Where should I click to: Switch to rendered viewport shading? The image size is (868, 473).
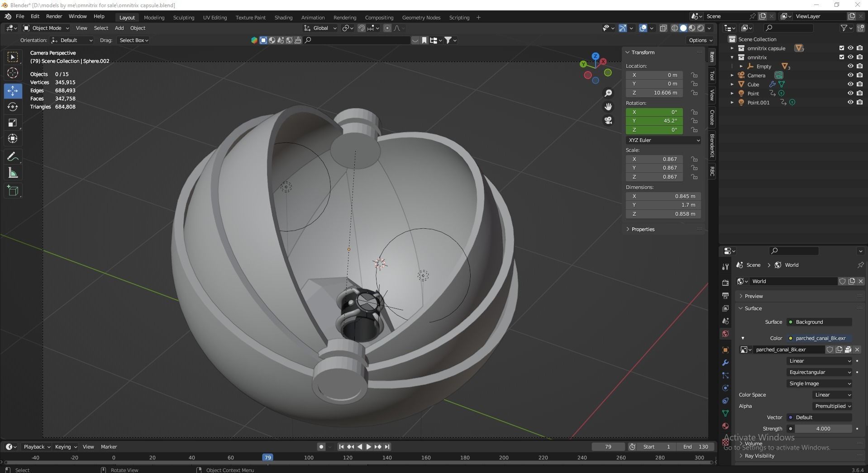(x=701, y=28)
